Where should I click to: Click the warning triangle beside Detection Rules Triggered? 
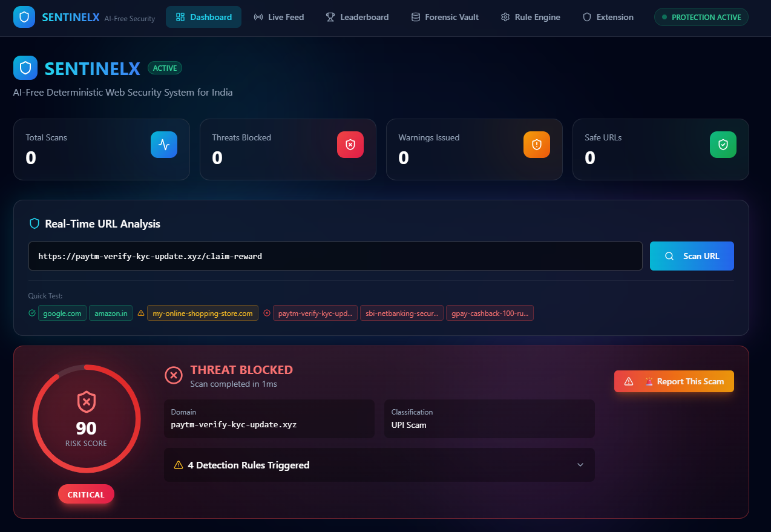[x=179, y=465]
